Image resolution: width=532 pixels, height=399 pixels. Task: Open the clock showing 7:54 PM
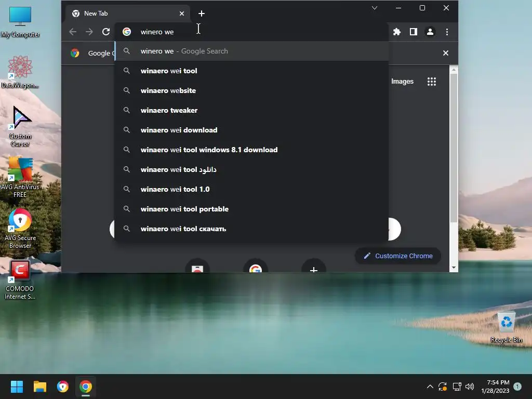495,387
